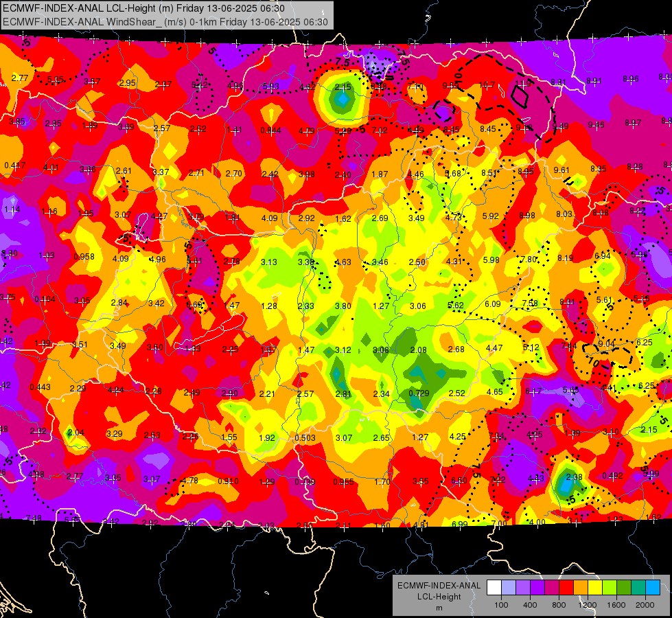Screen dimensions: 672x618
Task: Click the yellow legend swatch
Action: click(595, 588)
